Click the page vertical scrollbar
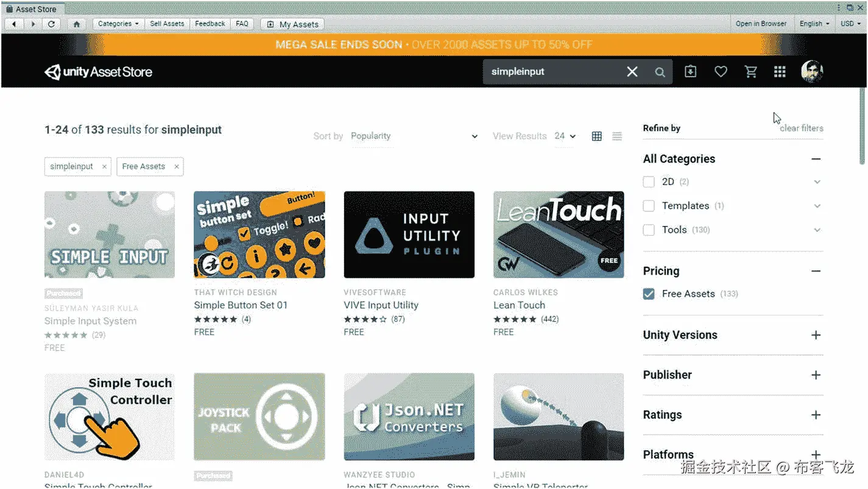868x489 pixels. [862, 126]
